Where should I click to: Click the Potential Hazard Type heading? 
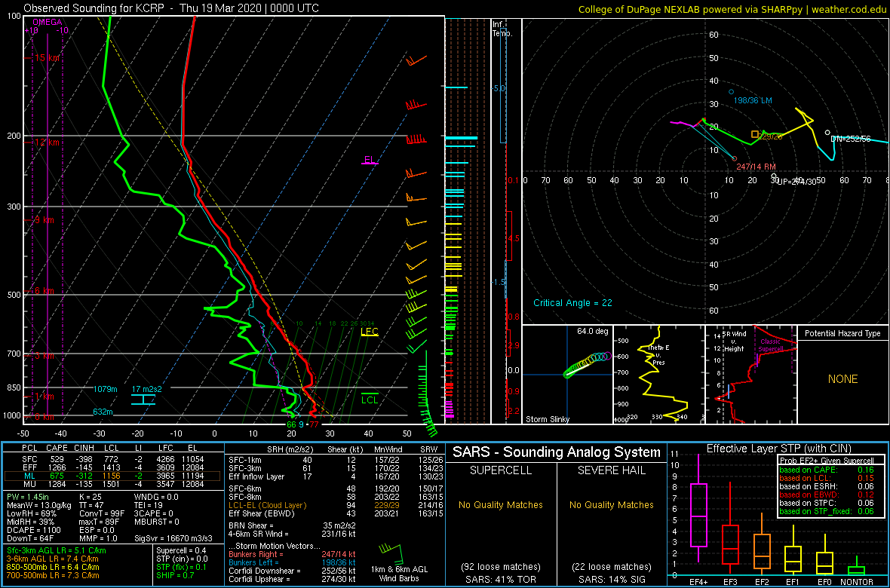842,333
